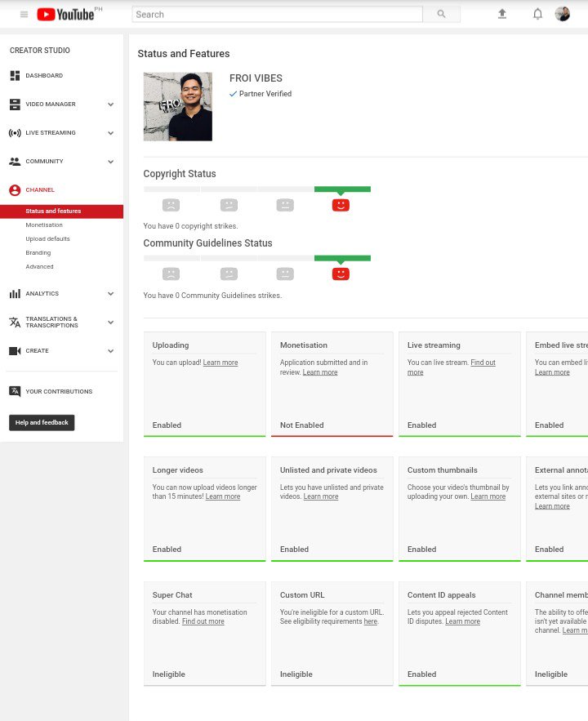Click Ineligible status in Custom URL card
Viewport: 588px width, 721px height.
pyautogui.click(x=296, y=674)
